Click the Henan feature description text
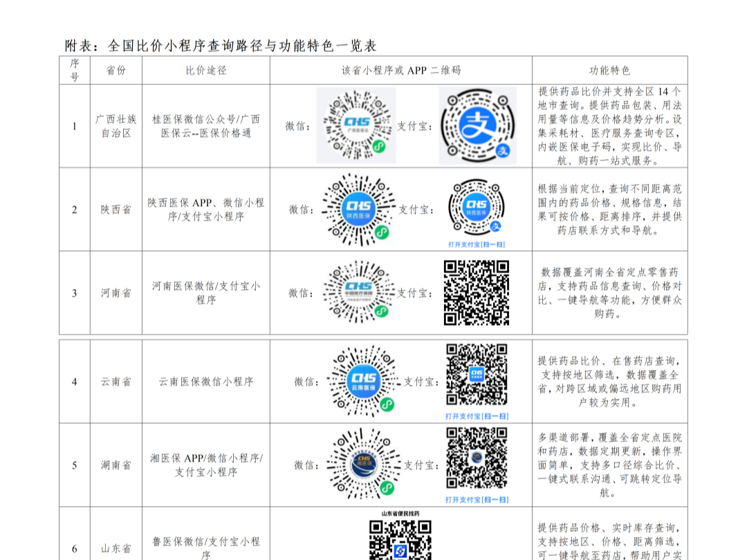Image resolution: width=747 pixels, height=560 pixels. [x=610, y=293]
